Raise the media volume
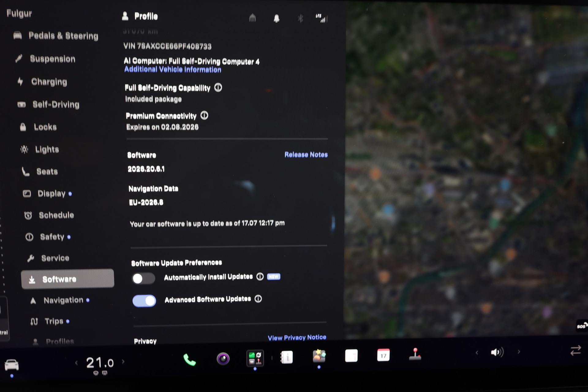Image resolution: width=588 pixels, height=392 pixels. click(519, 352)
